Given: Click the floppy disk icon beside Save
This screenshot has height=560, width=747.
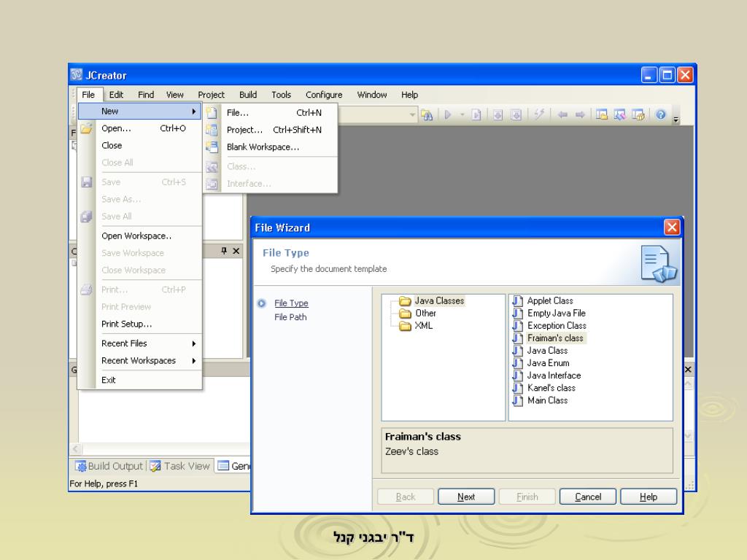Looking at the screenshot, I should (86, 182).
